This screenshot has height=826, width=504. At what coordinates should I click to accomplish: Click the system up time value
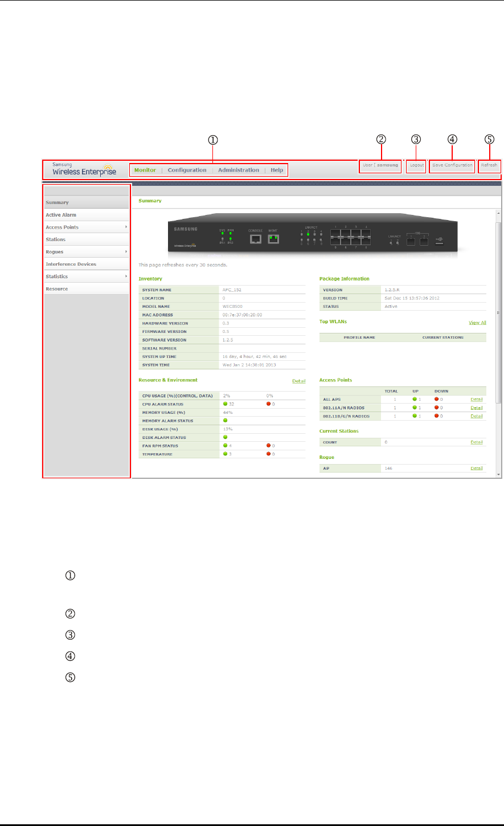point(254,356)
